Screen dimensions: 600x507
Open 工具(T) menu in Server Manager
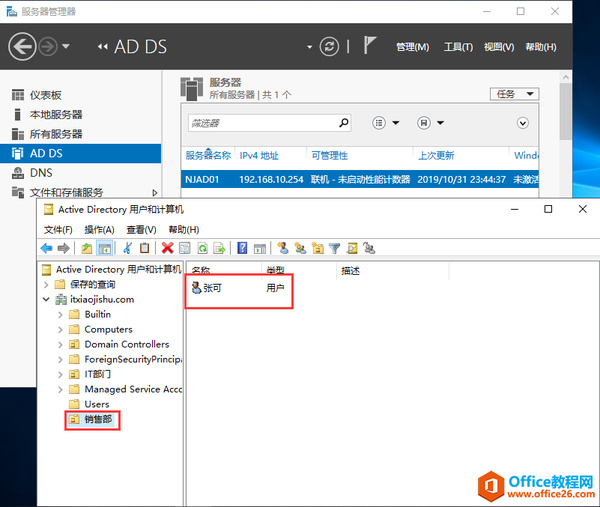pos(458,47)
